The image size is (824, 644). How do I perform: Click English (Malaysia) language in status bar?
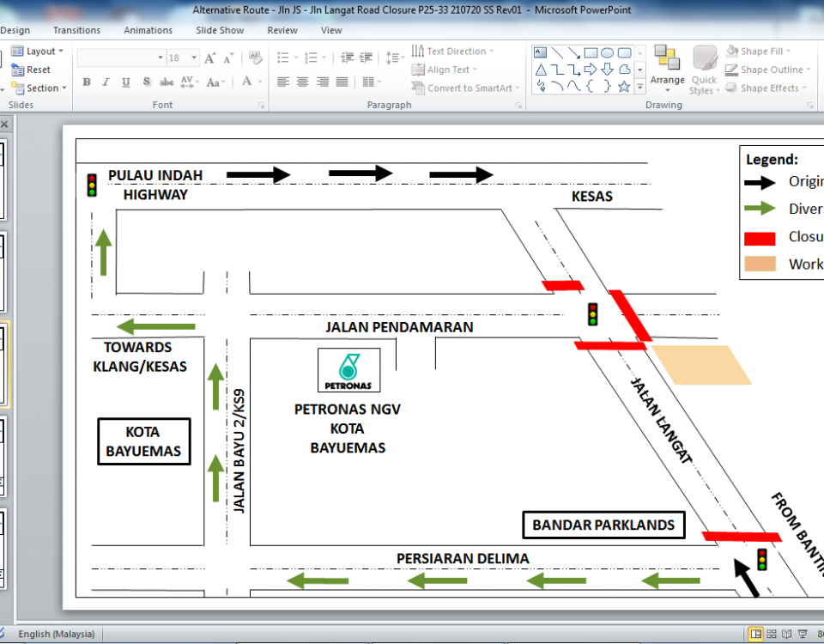coord(57,635)
